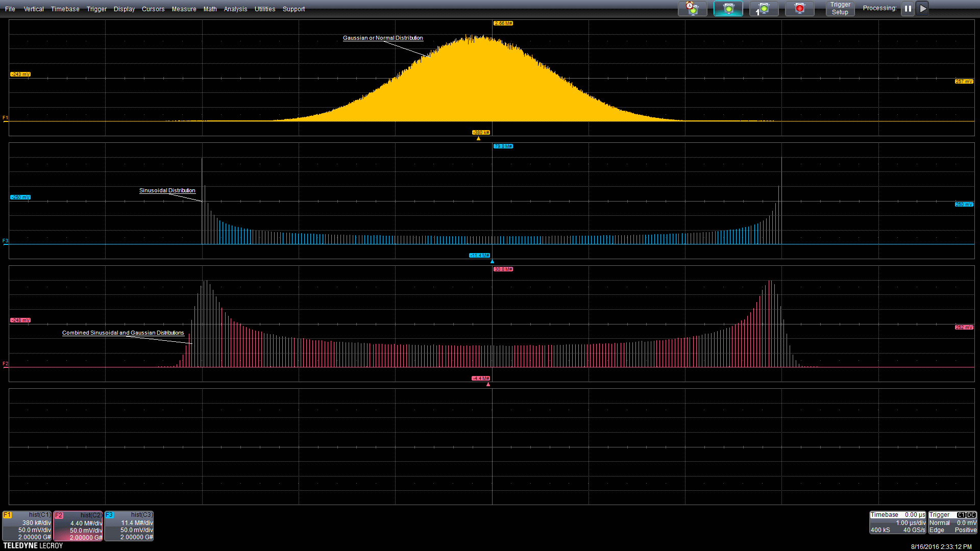Open the Math menu
Viewport: 980px width, 551px height.
tap(210, 9)
